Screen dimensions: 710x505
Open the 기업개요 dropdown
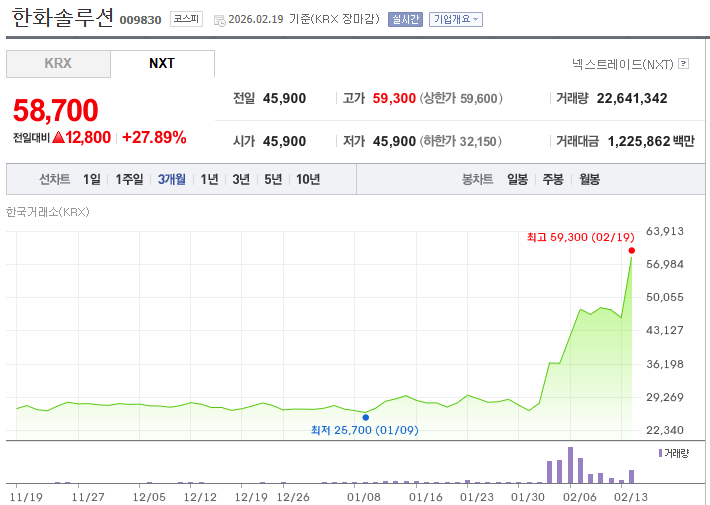click(456, 19)
